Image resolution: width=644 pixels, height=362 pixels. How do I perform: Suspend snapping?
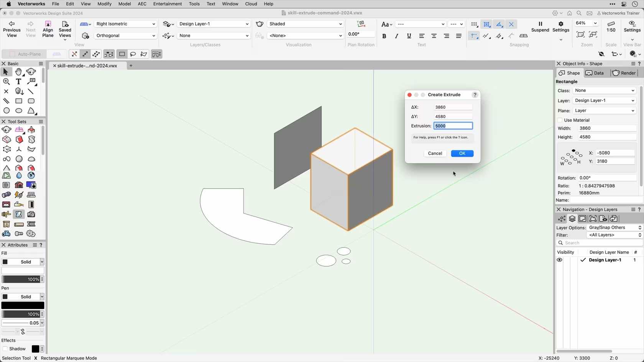coord(540,27)
